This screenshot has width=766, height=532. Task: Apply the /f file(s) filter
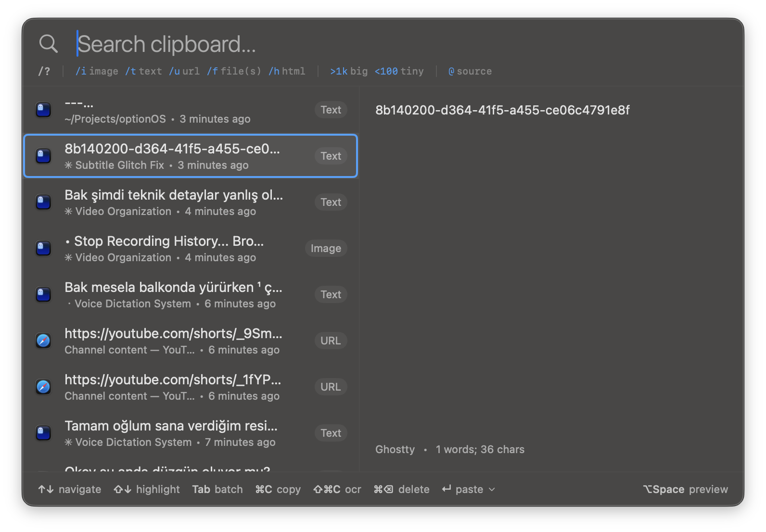click(234, 71)
